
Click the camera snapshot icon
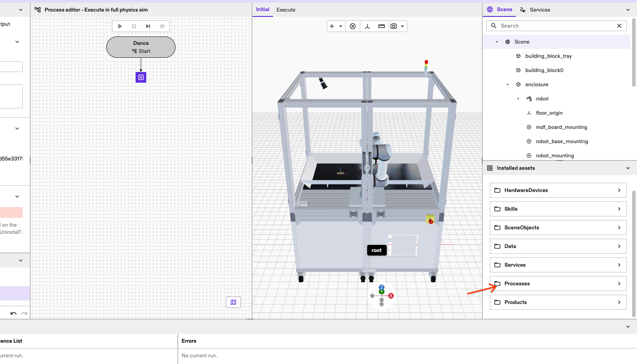(x=393, y=26)
